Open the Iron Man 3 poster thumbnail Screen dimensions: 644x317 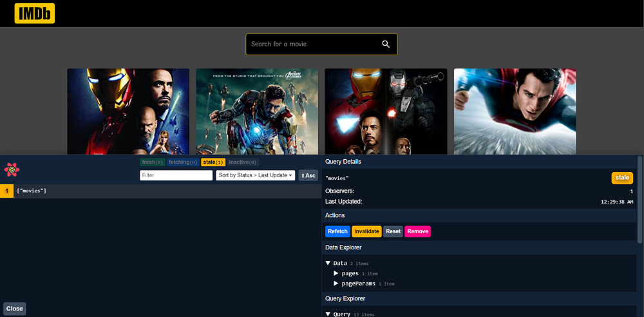point(257,111)
